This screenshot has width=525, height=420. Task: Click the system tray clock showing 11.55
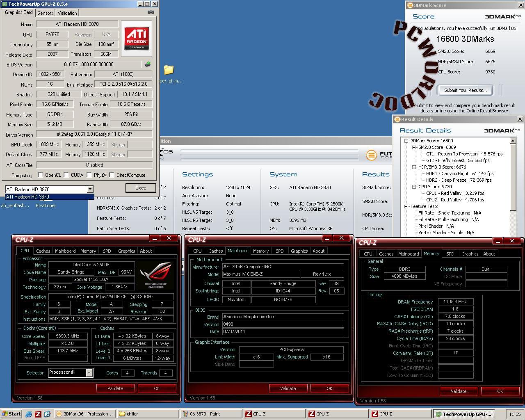pos(514,414)
